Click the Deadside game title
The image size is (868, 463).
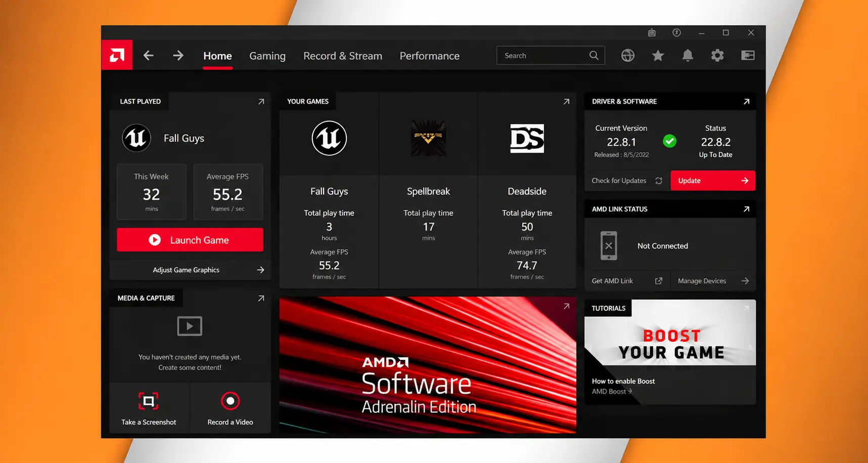pos(527,191)
